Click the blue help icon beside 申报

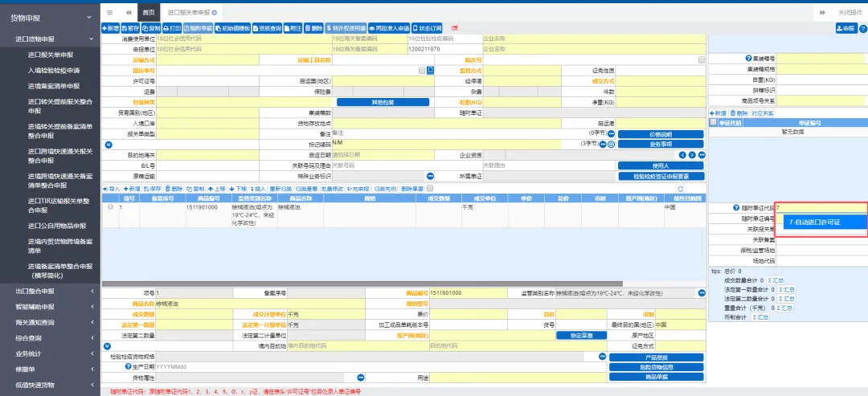pos(862,28)
